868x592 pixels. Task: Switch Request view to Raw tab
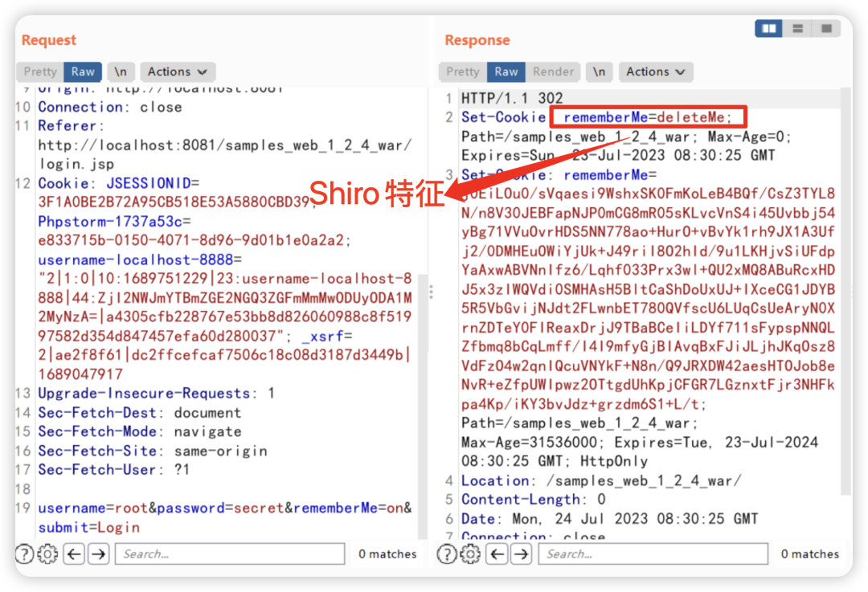tap(83, 71)
